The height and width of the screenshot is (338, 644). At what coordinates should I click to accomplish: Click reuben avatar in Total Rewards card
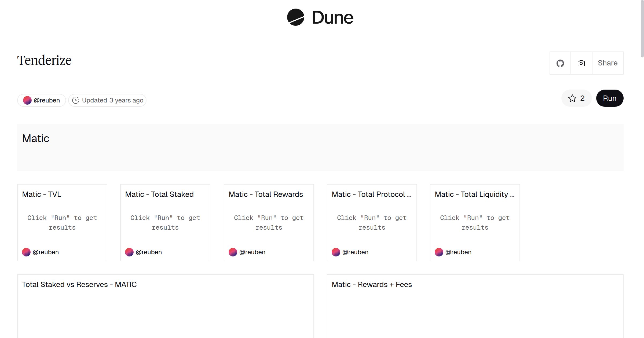233,252
